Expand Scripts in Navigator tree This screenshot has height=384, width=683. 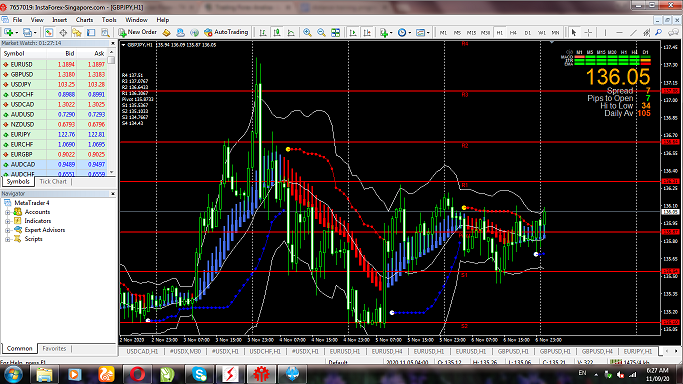pyautogui.click(x=7, y=239)
